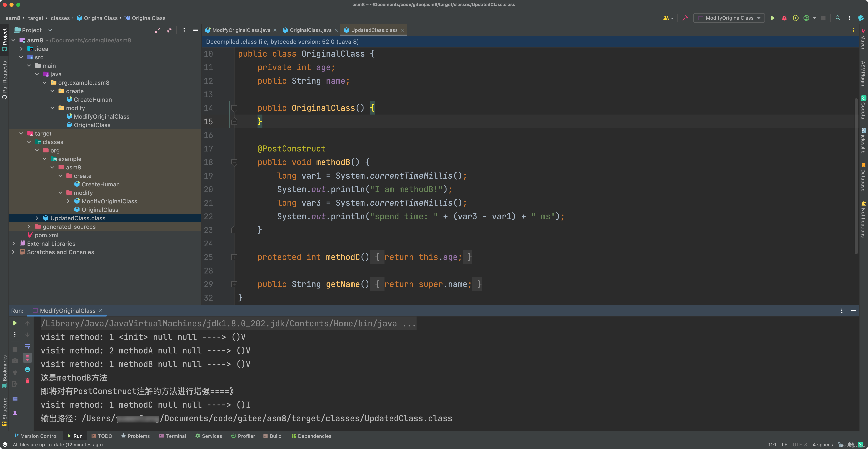The height and width of the screenshot is (449, 868).
Task: Switch to OriginalClass.java editor tab
Action: click(x=310, y=30)
